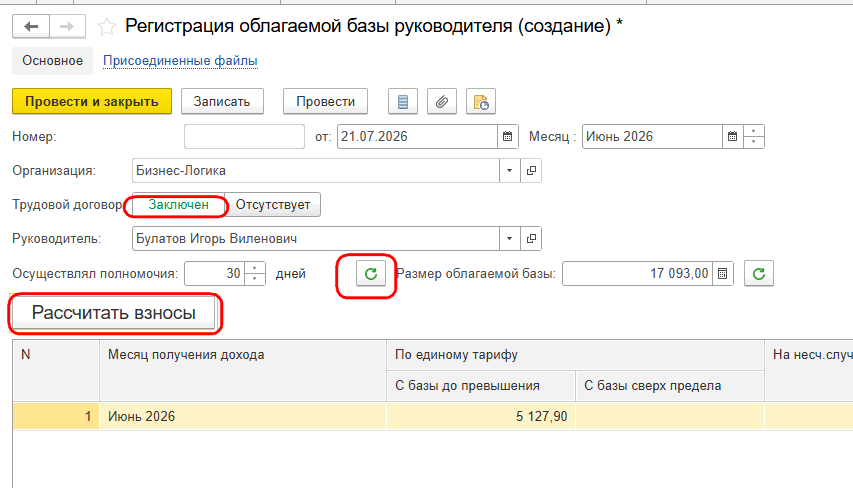Image resolution: width=853 pixels, height=488 pixels.
Task: Open calculator for Размер облагаемой базы
Action: coord(722,273)
